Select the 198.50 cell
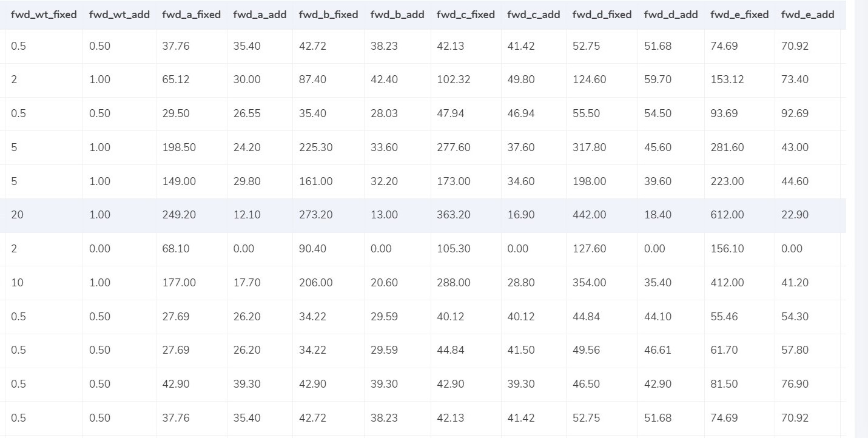The image size is (868, 438). click(178, 147)
